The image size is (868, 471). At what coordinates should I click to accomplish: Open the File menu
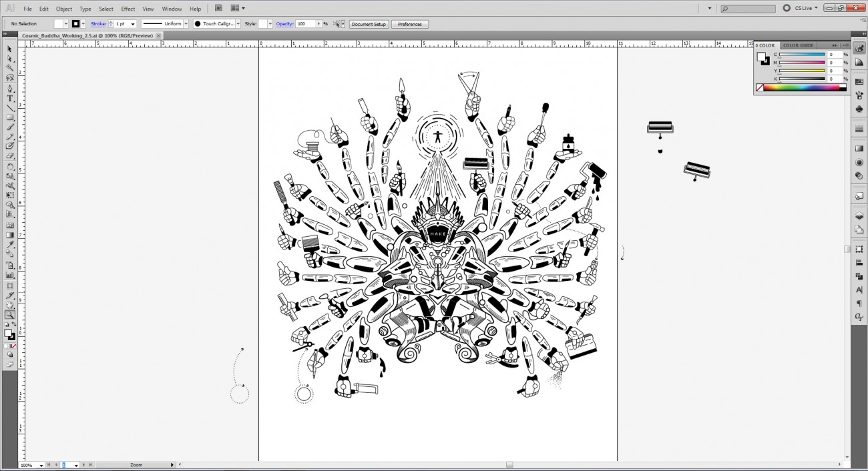pos(27,9)
